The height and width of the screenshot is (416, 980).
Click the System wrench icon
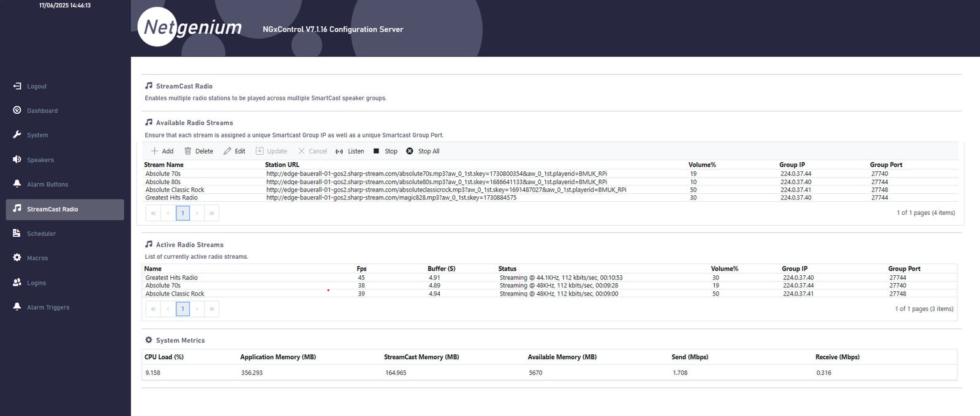coord(17,135)
